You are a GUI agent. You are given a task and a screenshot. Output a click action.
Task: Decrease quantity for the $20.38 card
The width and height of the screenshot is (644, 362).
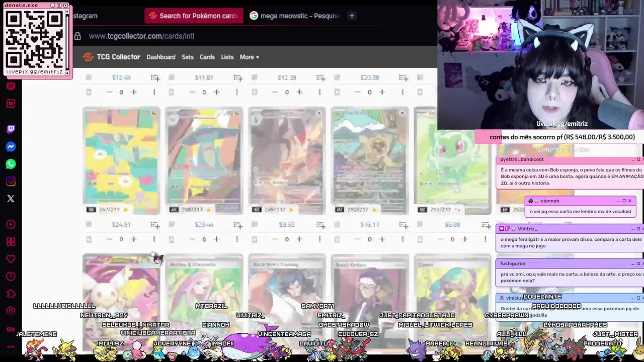click(357, 92)
